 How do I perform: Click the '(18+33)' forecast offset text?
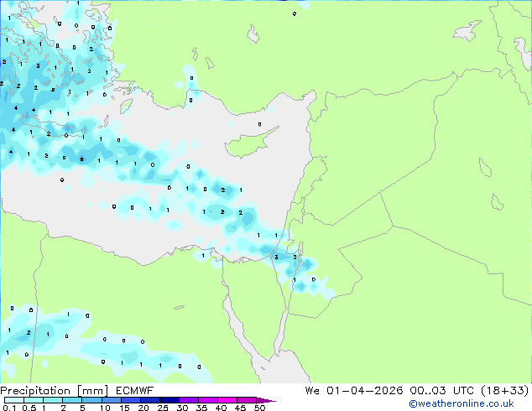(x=504, y=390)
